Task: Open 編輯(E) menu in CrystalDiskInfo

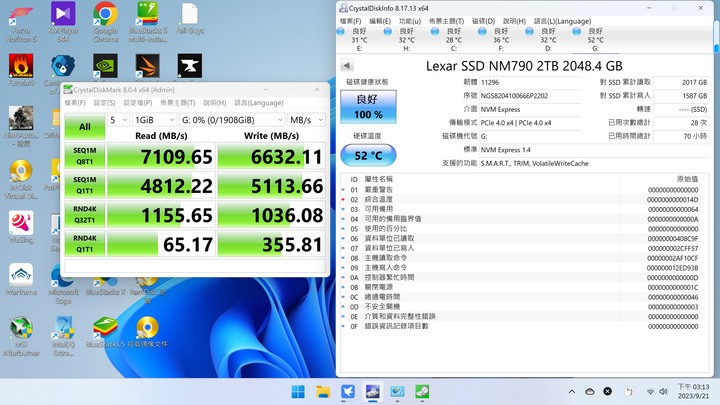Action: (x=380, y=21)
